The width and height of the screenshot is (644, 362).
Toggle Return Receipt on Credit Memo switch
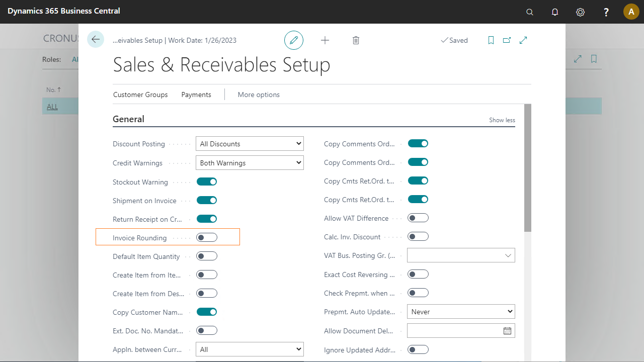pyautogui.click(x=207, y=219)
